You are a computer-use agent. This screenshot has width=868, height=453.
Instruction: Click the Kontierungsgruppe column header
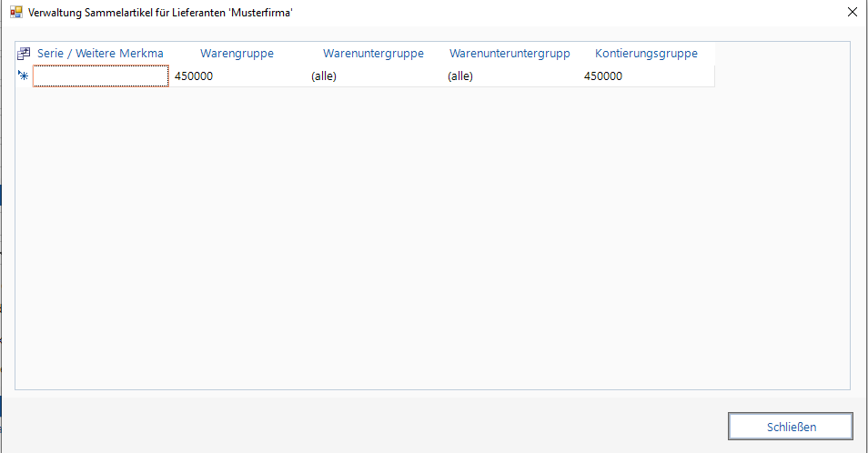(x=646, y=54)
